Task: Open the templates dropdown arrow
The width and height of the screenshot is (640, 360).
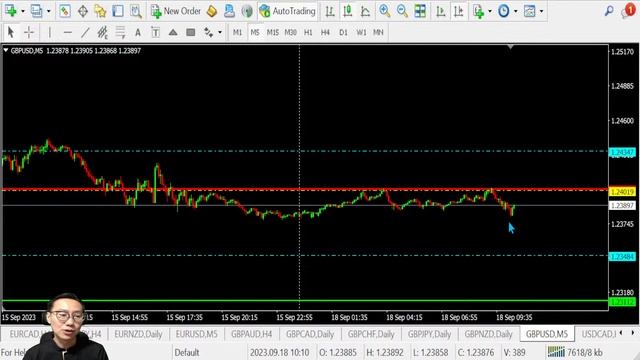Action: point(541,11)
